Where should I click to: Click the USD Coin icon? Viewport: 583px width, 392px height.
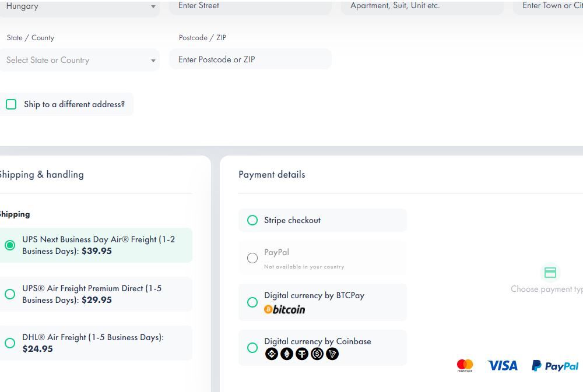(317, 354)
